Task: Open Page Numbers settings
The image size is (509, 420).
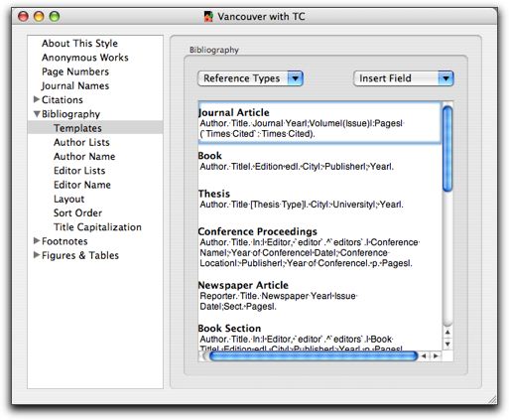Action: tap(75, 71)
